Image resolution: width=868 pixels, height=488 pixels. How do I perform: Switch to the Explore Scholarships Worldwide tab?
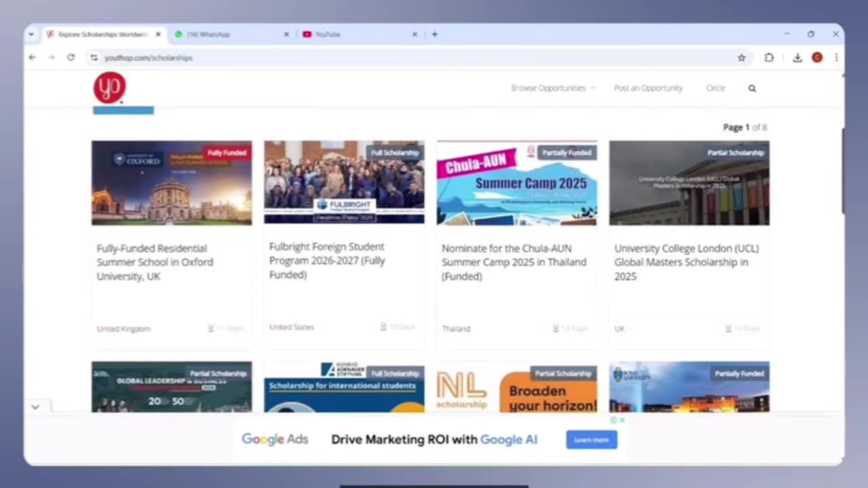(102, 34)
